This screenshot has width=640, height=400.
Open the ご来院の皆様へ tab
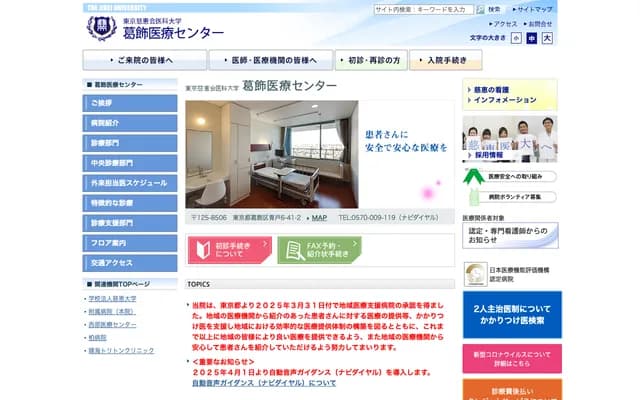click(144, 60)
